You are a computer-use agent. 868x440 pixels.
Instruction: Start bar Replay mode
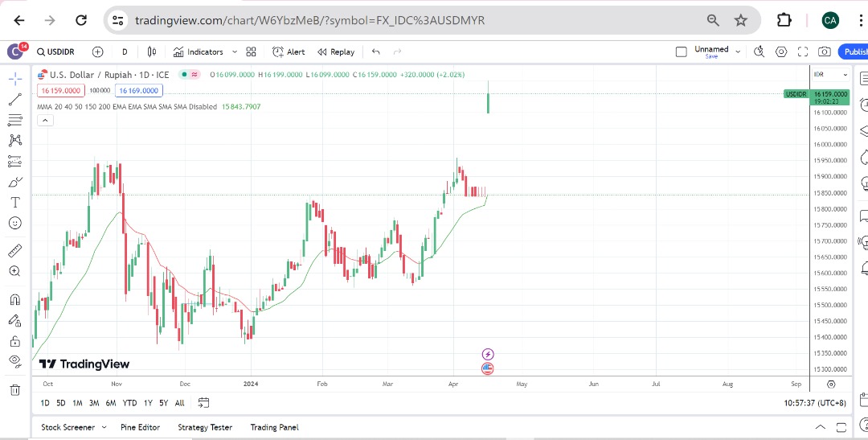click(x=335, y=52)
